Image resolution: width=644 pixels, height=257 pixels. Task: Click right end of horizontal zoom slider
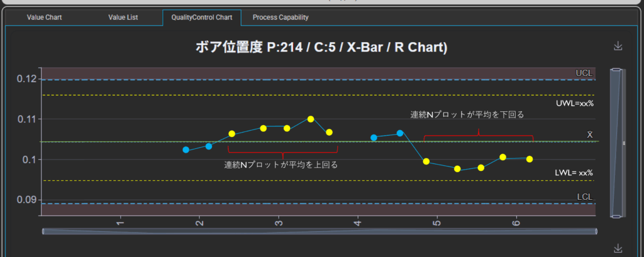(594, 231)
